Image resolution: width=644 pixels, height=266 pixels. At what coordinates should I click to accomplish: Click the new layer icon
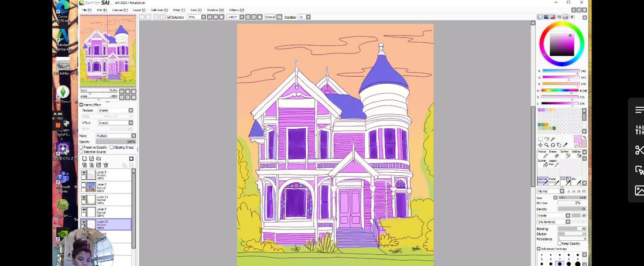point(84,158)
